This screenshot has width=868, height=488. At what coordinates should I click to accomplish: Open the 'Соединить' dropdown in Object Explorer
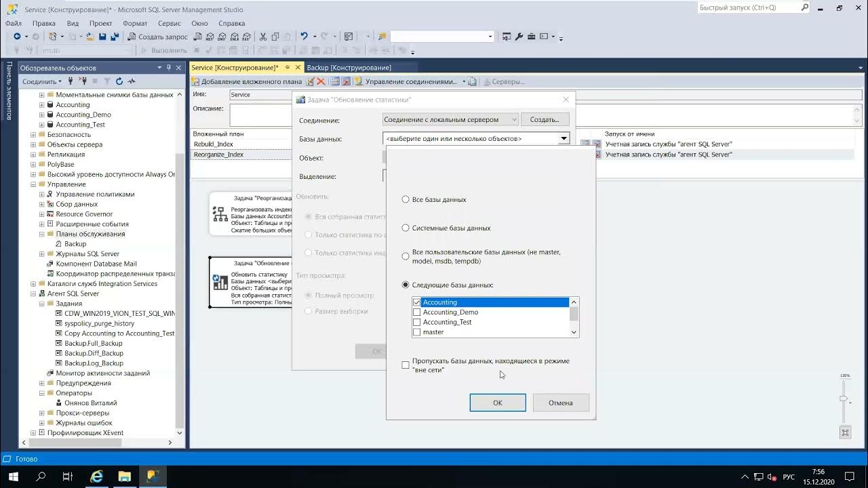pos(42,81)
